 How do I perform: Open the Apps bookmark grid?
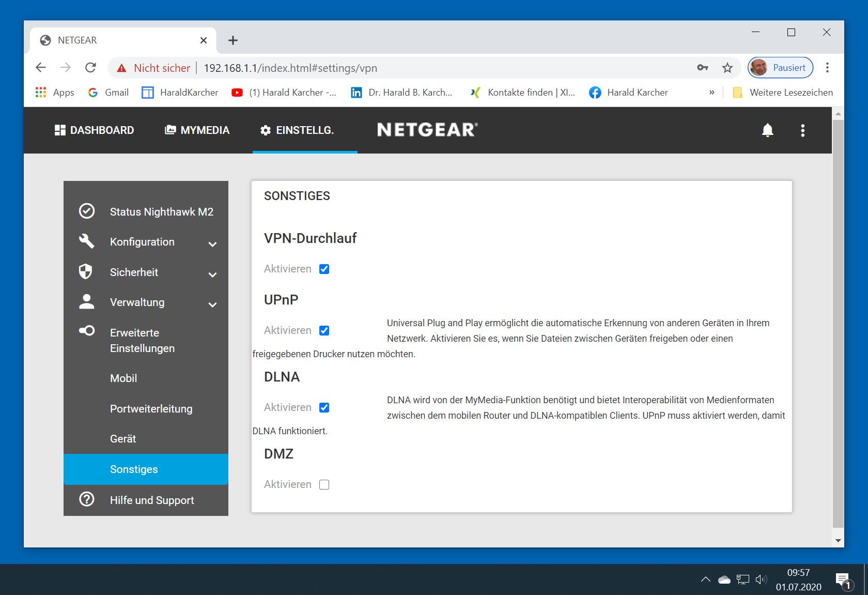(55, 93)
